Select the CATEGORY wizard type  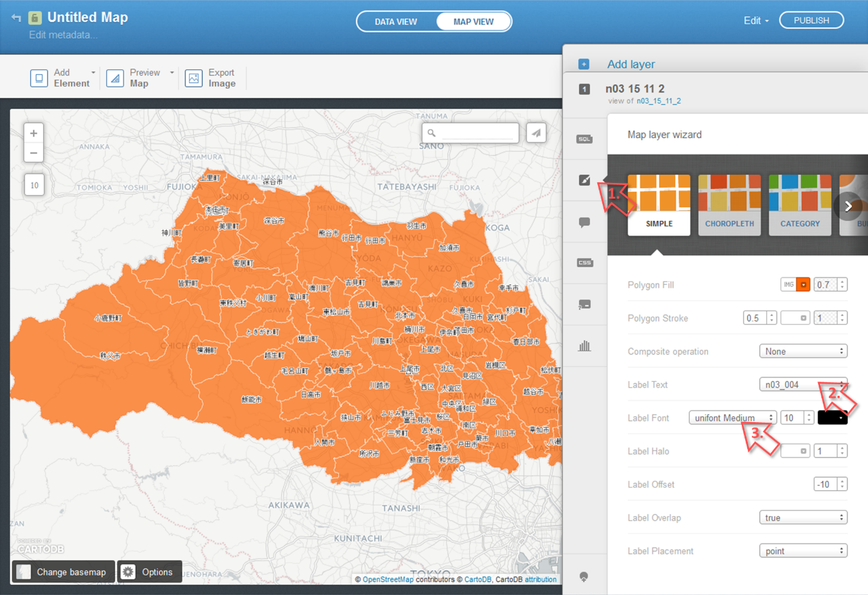coord(800,205)
